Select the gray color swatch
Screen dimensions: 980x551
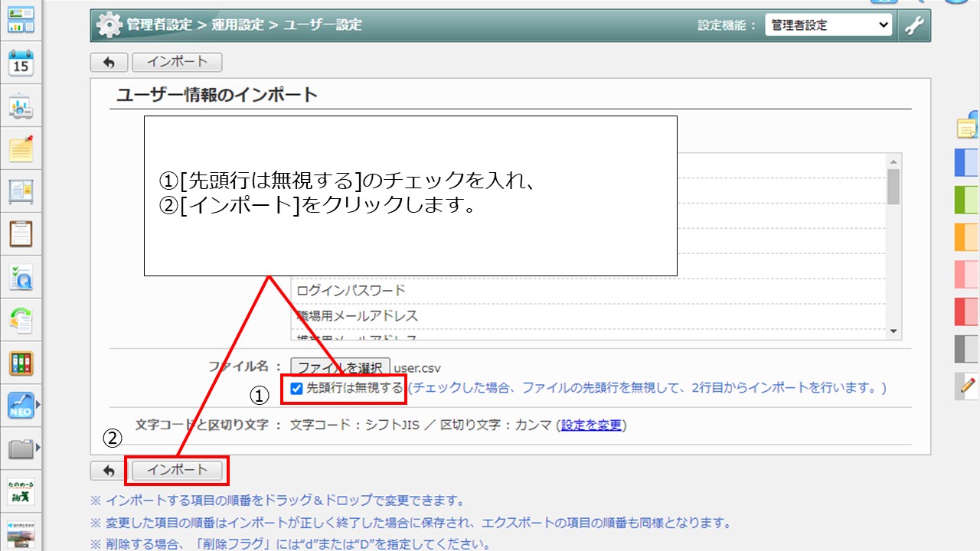click(x=967, y=349)
